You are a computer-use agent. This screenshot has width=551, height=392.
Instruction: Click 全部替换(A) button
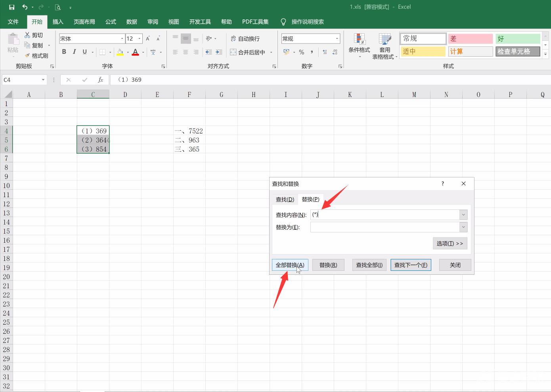(290, 265)
